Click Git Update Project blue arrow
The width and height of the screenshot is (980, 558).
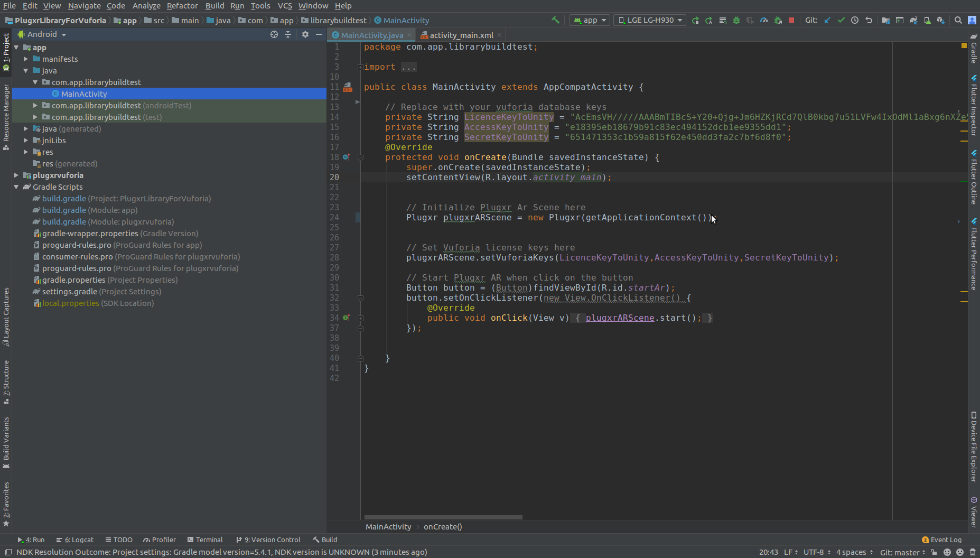point(827,20)
